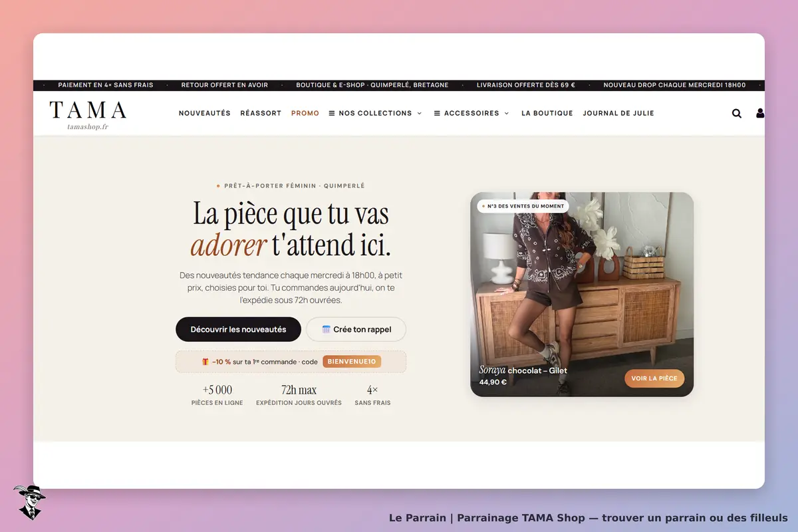
Task: Click the 72h max expédition stat
Action: (x=299, y=395)
